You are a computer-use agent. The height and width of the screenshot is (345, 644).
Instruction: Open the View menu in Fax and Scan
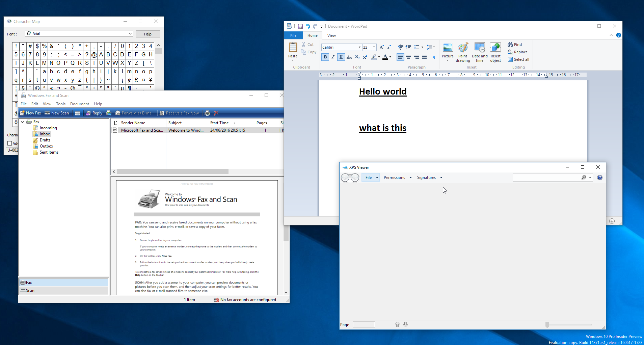(47, 104)
